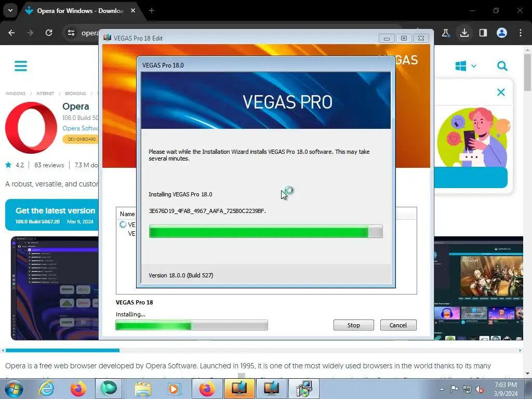532x399 pixels.
Task: Click the 83 reviews link
Action: [x=49, y=165]
